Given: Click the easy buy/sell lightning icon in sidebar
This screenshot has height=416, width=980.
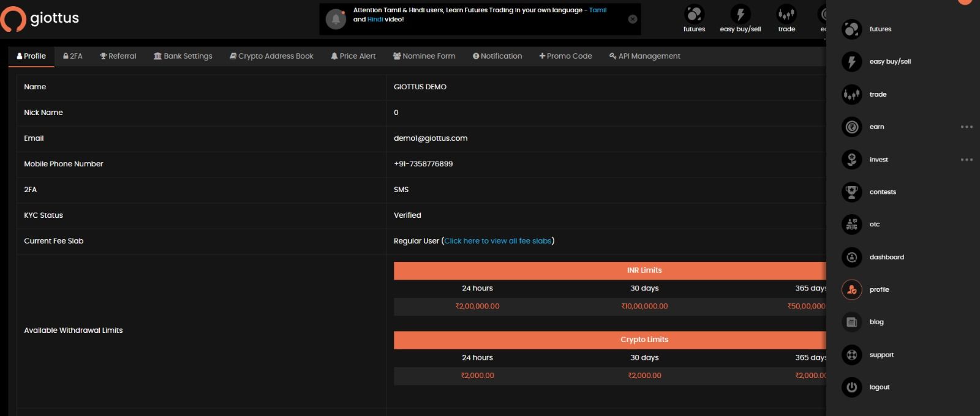Looking at the screenshot, I should [851, 62].
